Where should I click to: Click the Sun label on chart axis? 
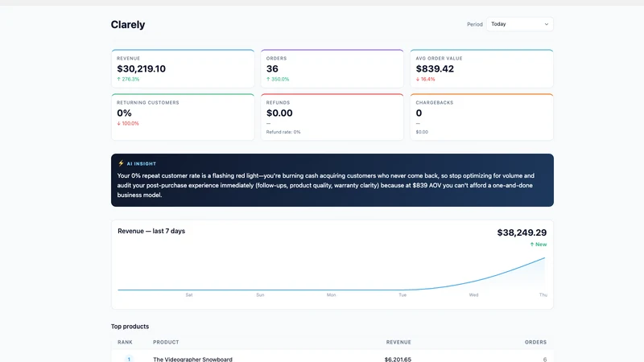260,295
